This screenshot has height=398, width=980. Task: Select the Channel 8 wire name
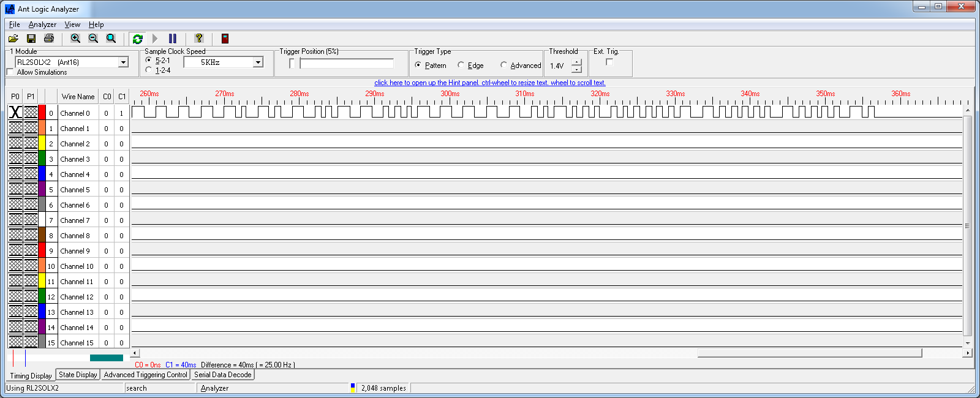(78, 235)
